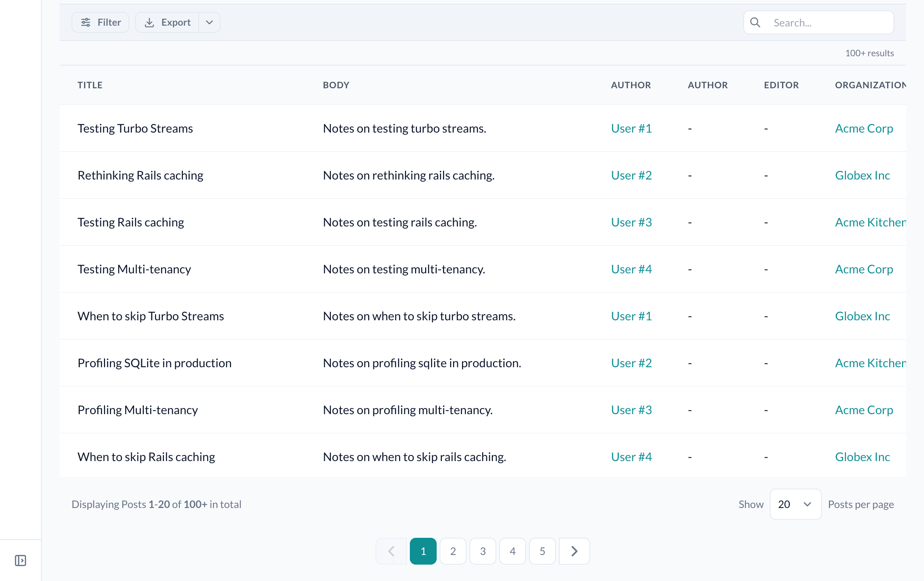Open User #2 in Rethinking Rails caching row
This screenshot has height=581, width=924.
click(x=631, y=175)
